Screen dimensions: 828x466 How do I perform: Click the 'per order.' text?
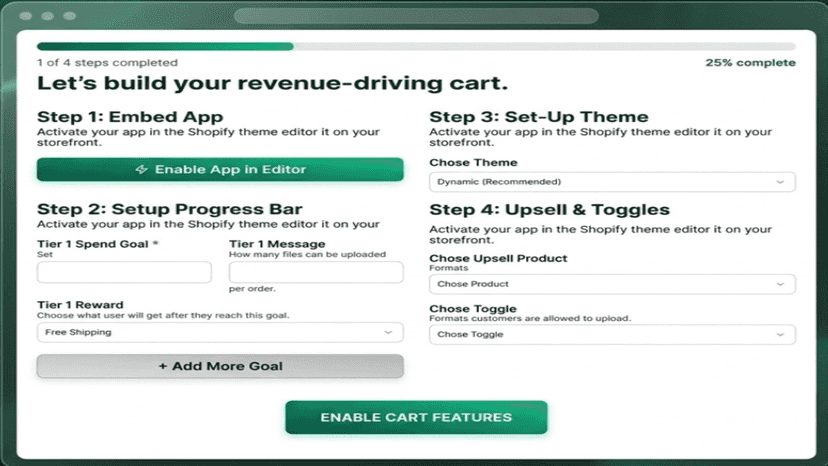click(x=252, y=289)
